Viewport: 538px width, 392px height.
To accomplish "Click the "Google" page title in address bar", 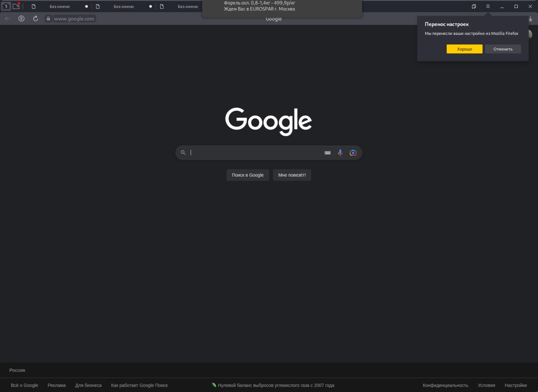I will 274,19.
